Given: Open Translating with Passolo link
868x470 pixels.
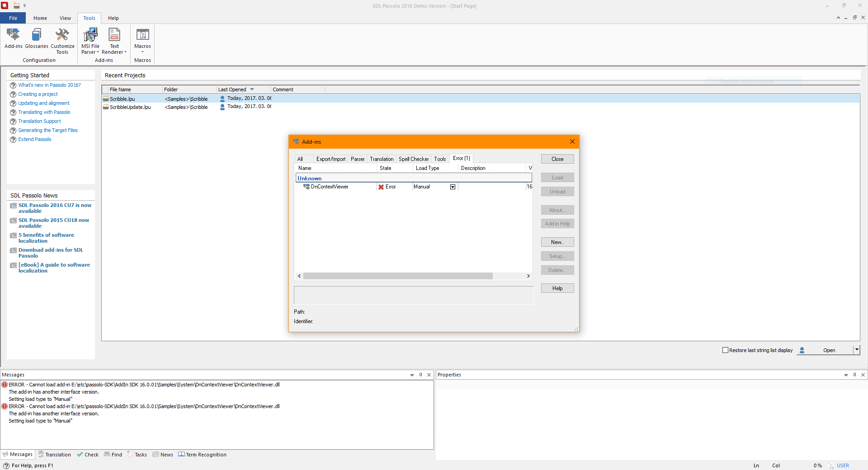Looking at the screenshot, I should [x=44, y=112].
